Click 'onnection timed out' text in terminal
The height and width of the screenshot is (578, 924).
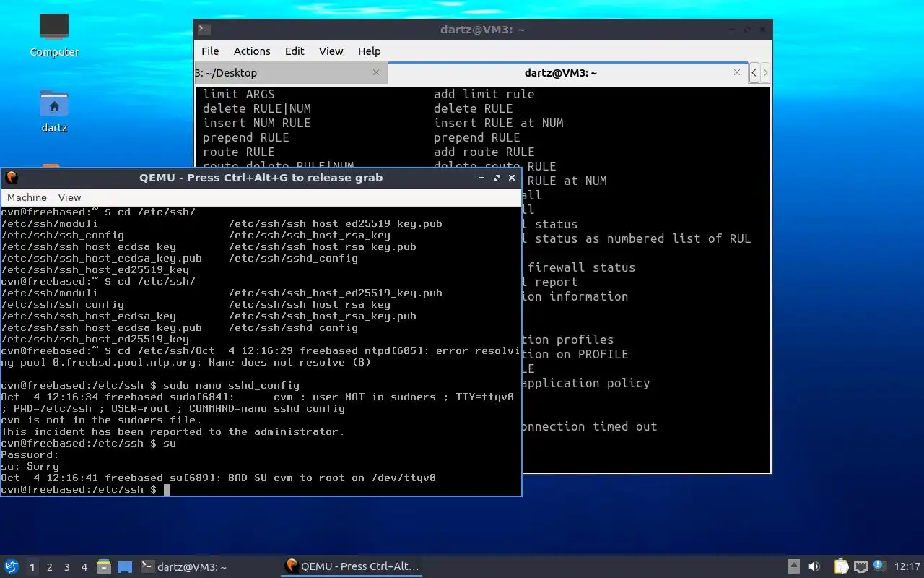[x=589, y=426]
